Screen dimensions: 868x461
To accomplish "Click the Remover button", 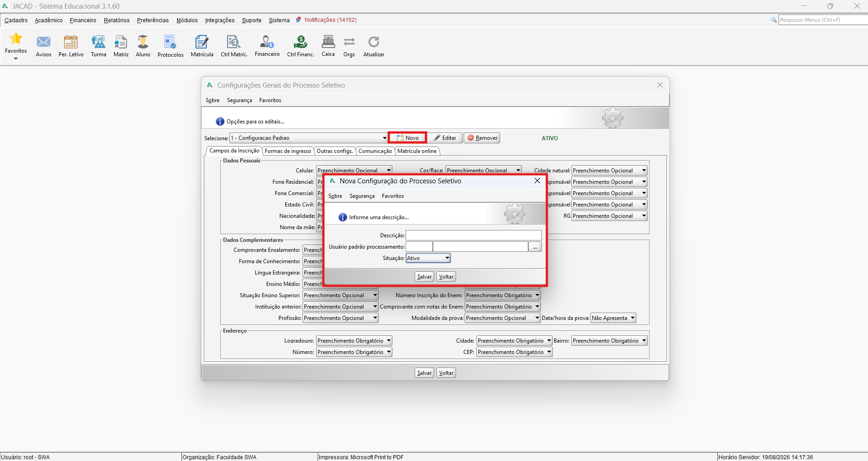I will click(482, 138).
